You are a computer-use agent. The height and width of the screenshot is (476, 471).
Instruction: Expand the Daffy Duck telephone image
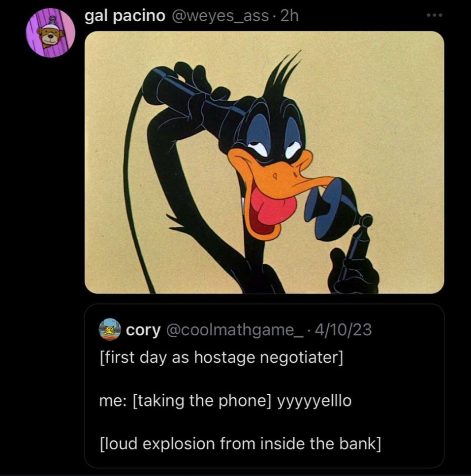coord(264,162)
